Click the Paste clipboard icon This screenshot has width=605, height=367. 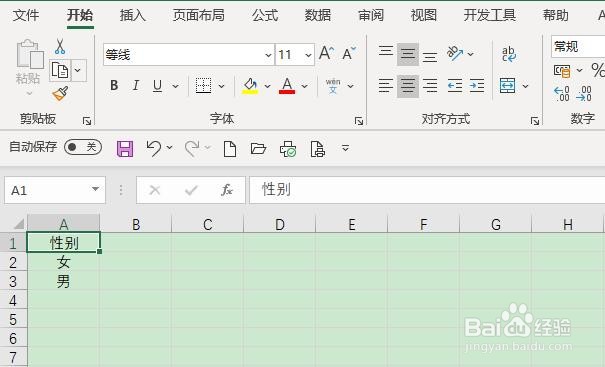[30, 55]
